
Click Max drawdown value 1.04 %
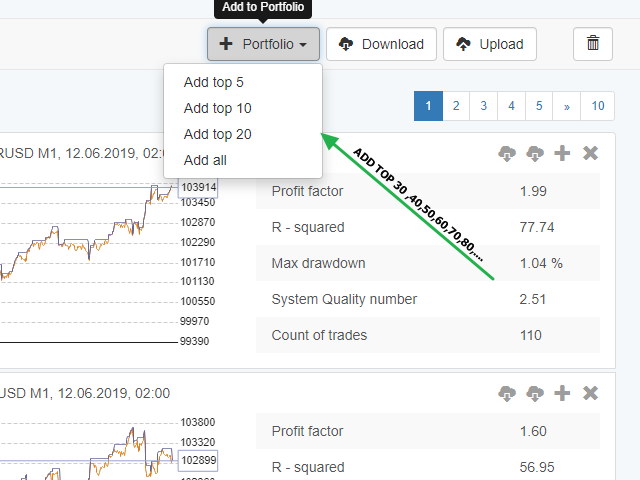click(x=541, y=263)
